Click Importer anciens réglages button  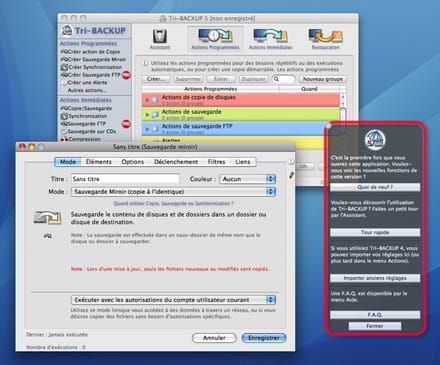click(375, 278)
